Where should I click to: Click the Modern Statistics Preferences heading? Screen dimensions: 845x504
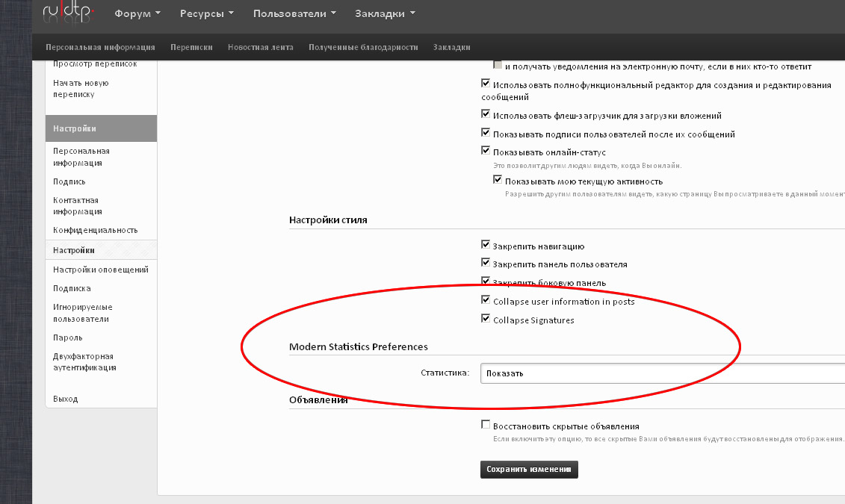coord(359,346)
